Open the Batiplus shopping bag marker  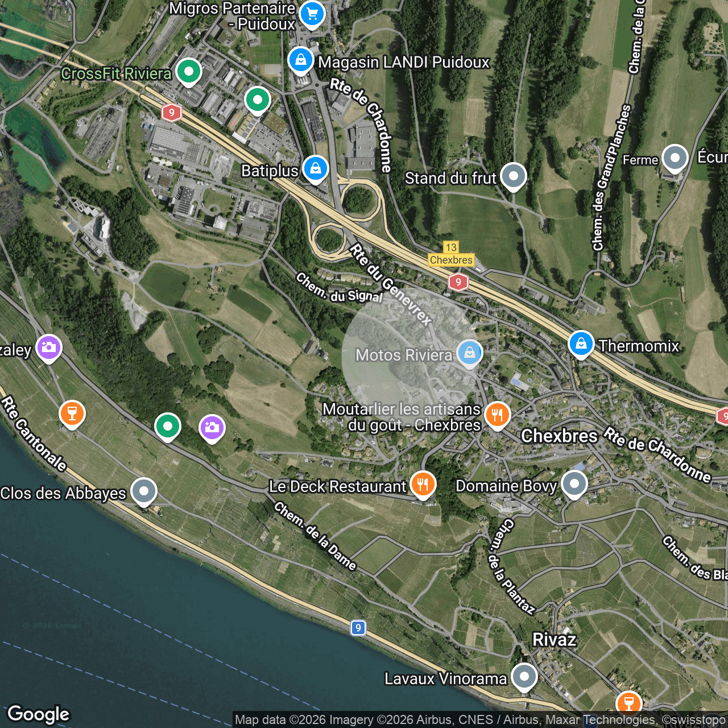(315, 168)
